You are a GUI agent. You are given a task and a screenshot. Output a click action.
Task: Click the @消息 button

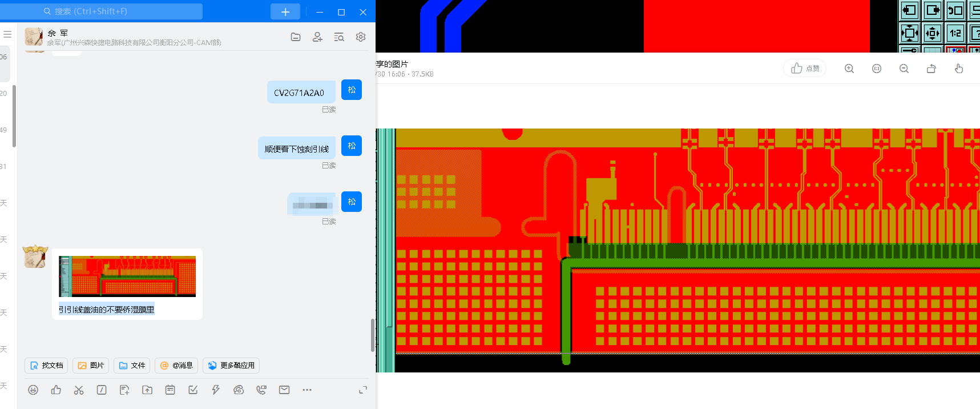click(x=176, y=366)
